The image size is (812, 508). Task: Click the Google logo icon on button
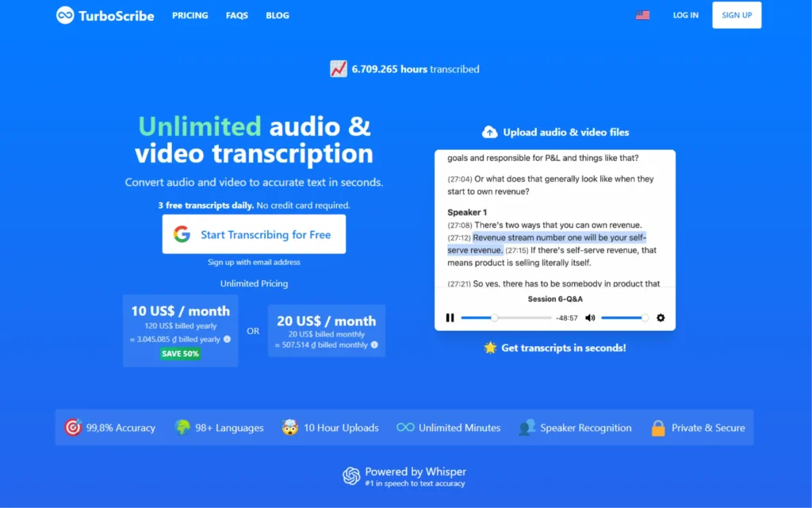tap(182, 234)
